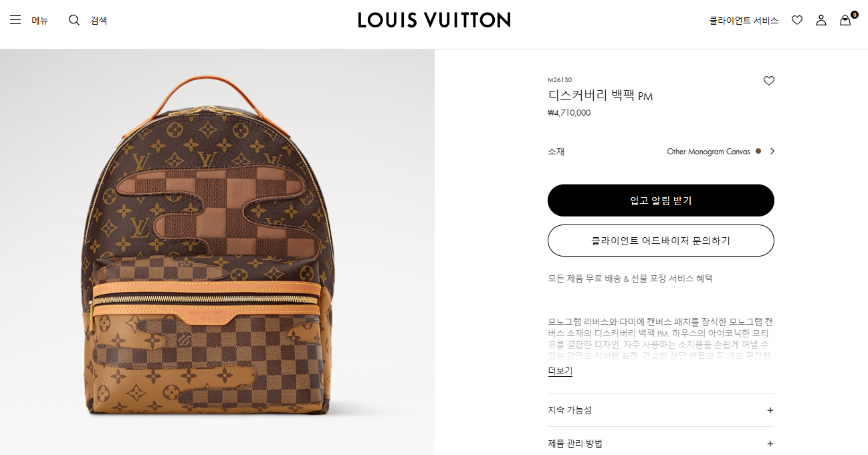
Task: Open material options chevron next to Other Monogram Canvas
Action: [772, 151]
